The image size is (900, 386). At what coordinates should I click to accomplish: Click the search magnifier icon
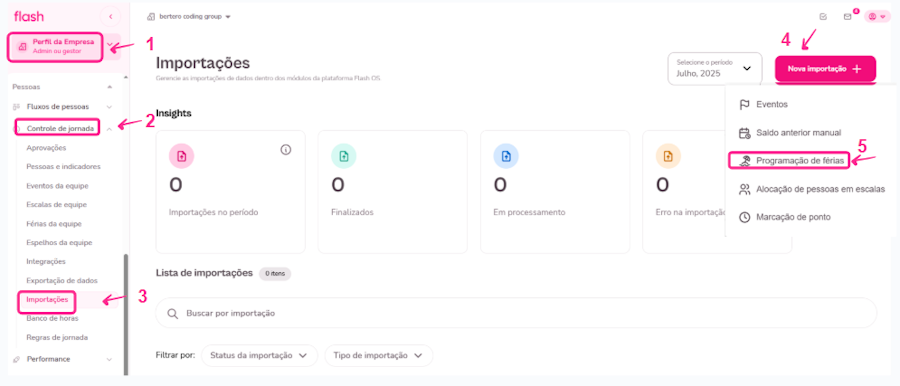[x=172, y=314]
